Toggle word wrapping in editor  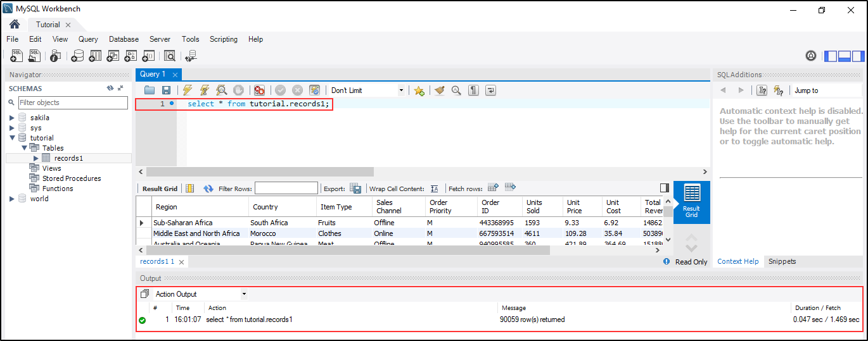pos(490,90)
